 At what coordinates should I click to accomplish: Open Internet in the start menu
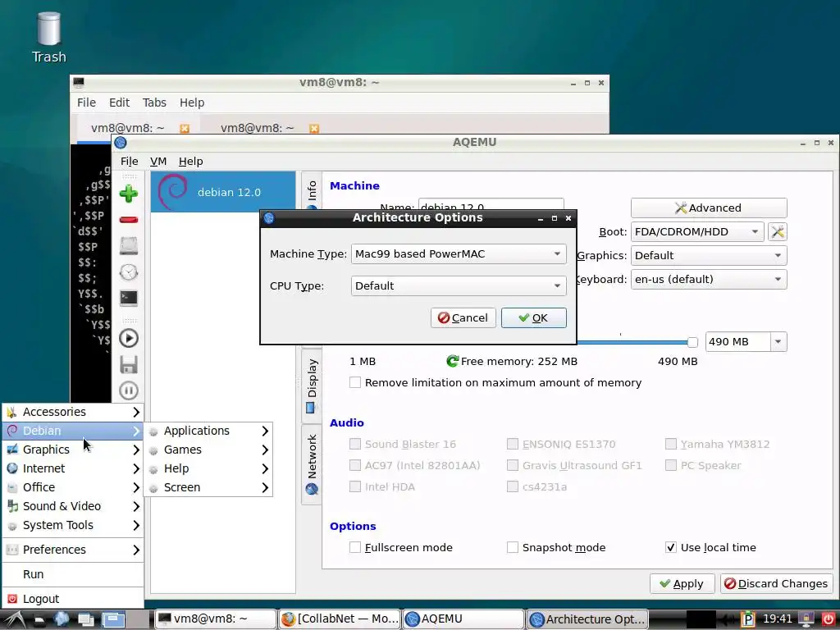73,468
